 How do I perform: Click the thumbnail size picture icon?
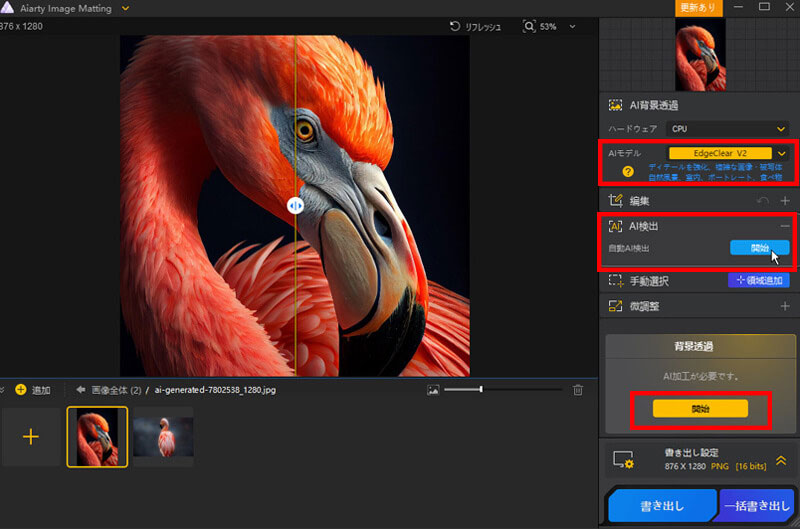pos(433,389)
